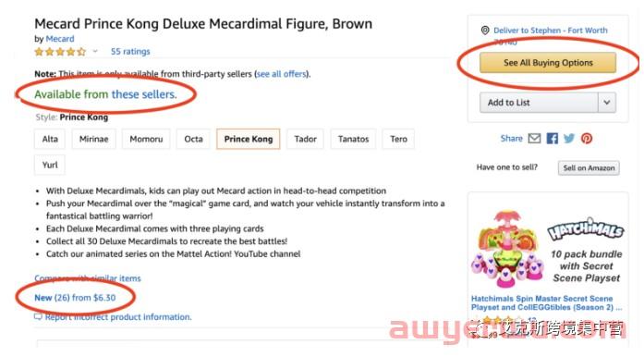
Task: Expand ratings breakdown chevron beside stars
Action: 95,52
